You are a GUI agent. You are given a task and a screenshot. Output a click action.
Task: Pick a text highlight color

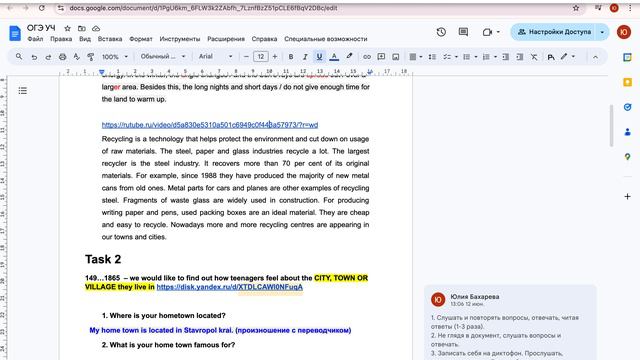[349, 57]
